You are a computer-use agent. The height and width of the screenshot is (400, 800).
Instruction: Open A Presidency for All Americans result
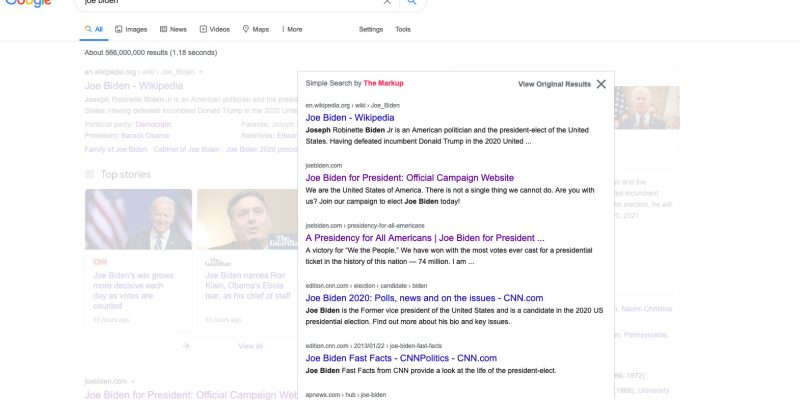[x=424, y=238]
